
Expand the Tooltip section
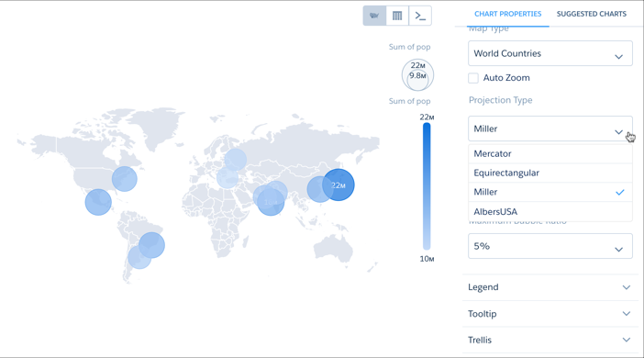[x=550, y=314]
